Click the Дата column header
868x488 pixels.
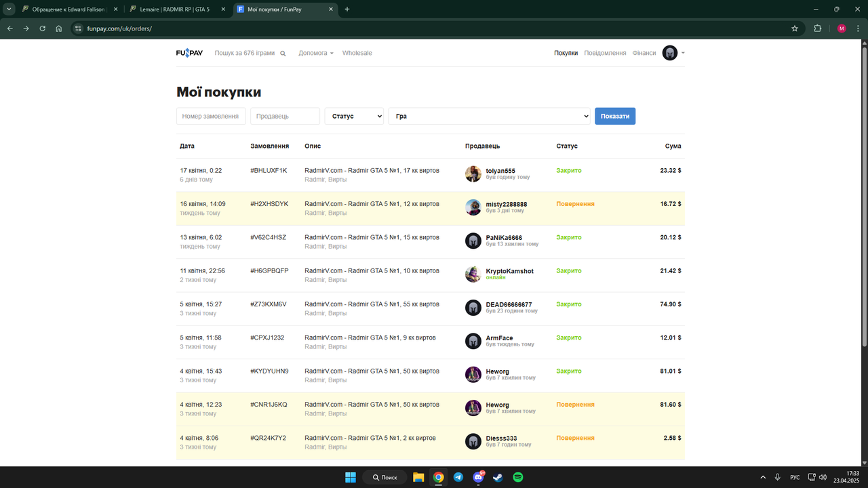click(187, 146)
